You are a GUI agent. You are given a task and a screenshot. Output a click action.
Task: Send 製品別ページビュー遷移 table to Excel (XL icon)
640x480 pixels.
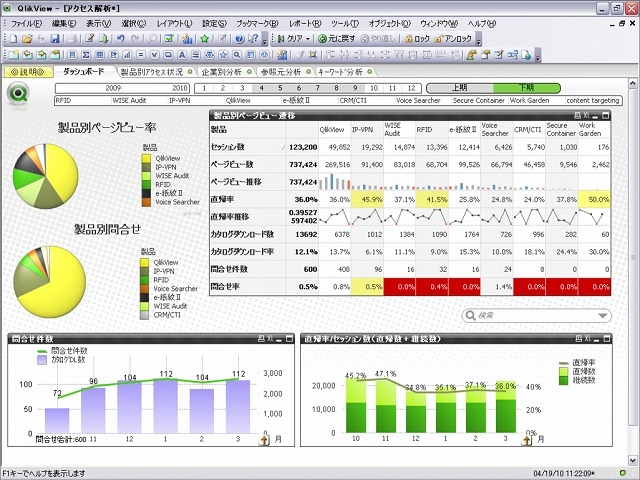coord(586,116)
